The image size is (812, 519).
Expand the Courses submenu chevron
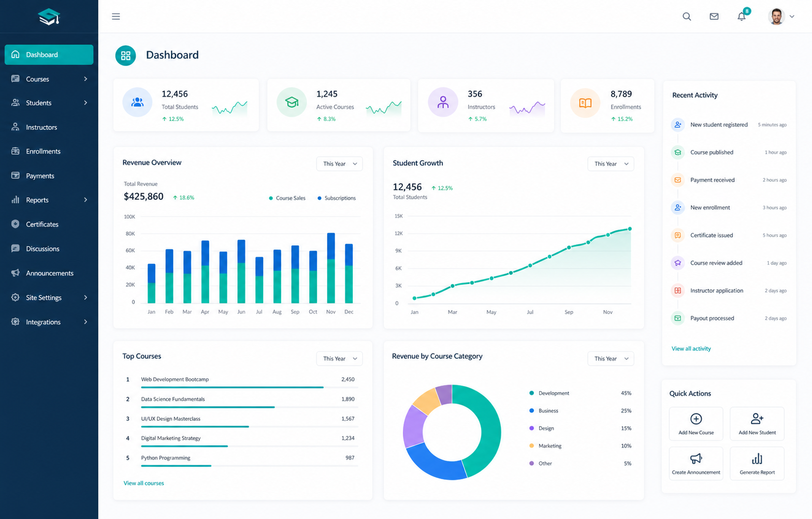(x=85, y=79)
